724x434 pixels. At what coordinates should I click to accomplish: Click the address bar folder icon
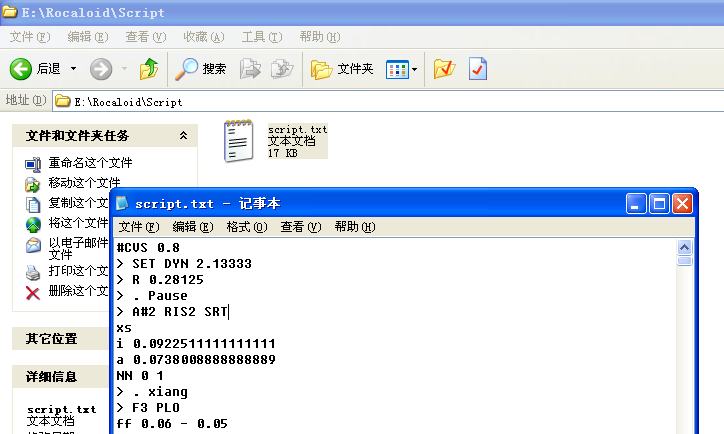click(x=63, y=101)
